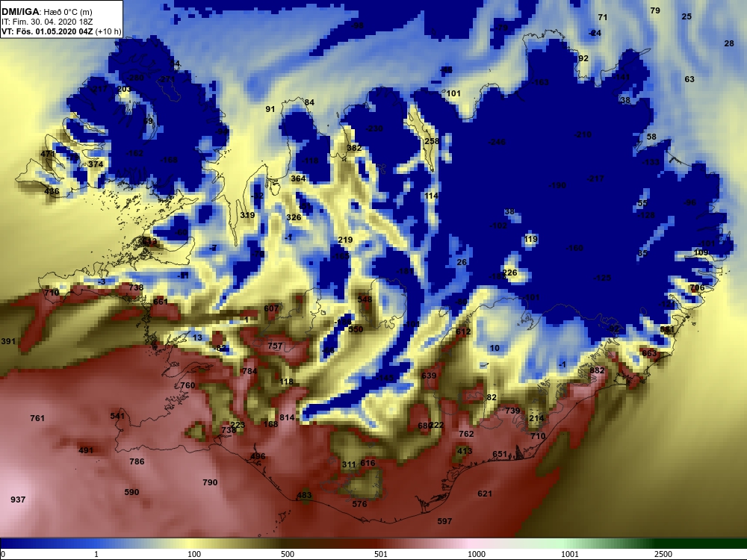The height and width of the screenshot is (560, 747).
Task: Click the map value 621
Action: click(485, 494)
